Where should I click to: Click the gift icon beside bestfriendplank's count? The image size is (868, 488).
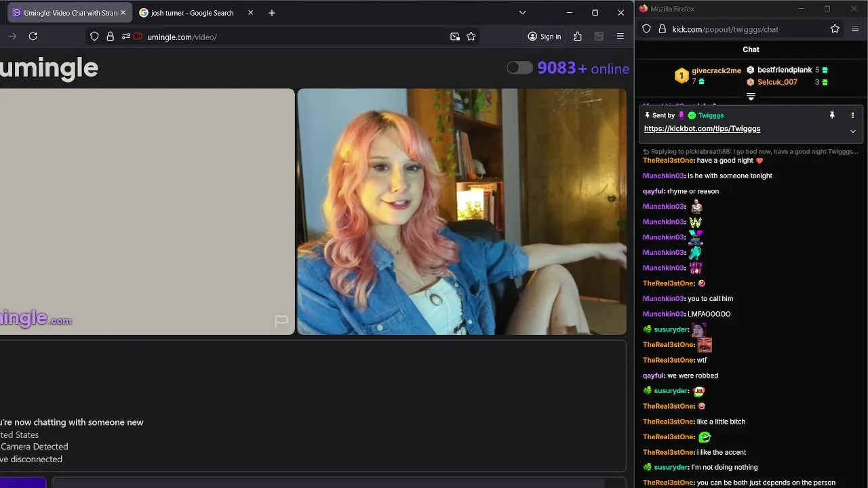825,70
